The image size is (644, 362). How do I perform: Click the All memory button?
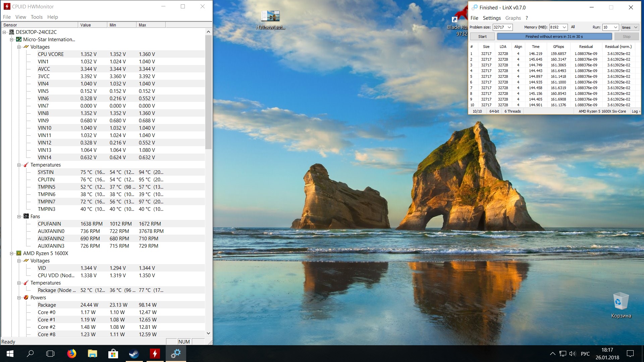click(573, 27)
